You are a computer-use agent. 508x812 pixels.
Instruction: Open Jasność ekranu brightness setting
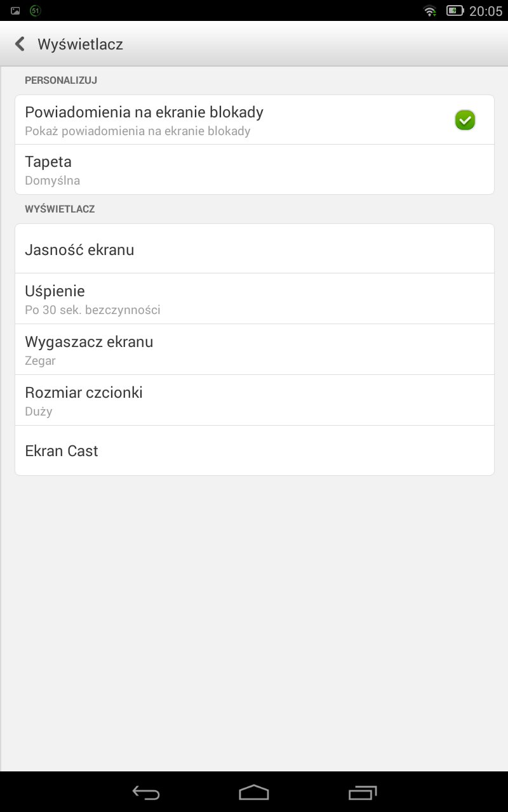click(x=254, y=249)
